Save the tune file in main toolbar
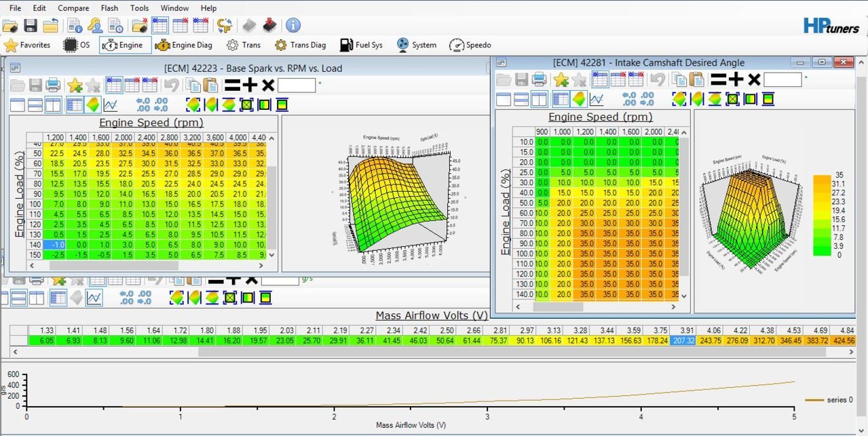 click(x=31, y=26)
